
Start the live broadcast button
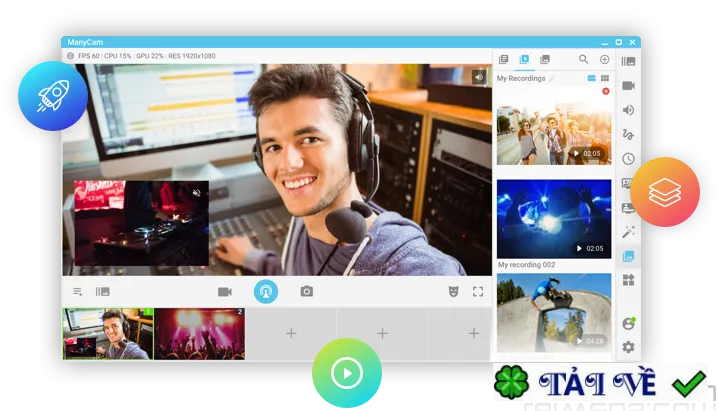click(266, 292)
